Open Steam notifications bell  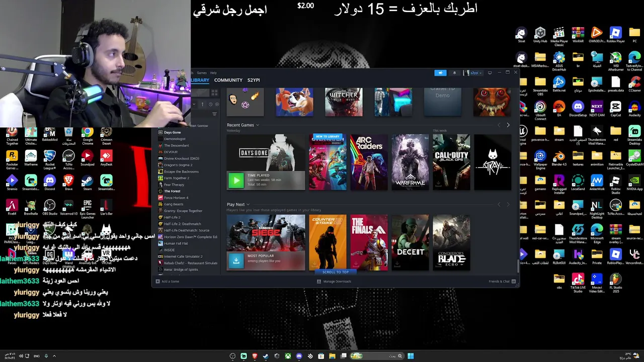tap(454, 73)
